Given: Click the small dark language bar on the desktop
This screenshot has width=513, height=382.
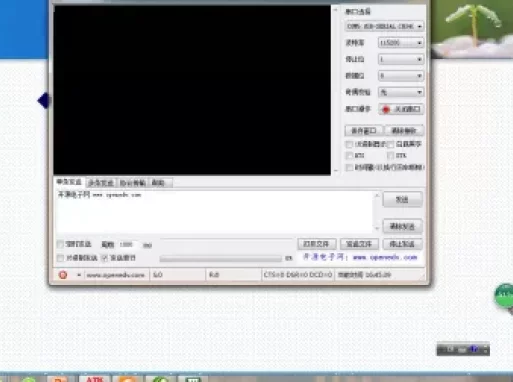Looking at the screenshot, I should 463,349.
